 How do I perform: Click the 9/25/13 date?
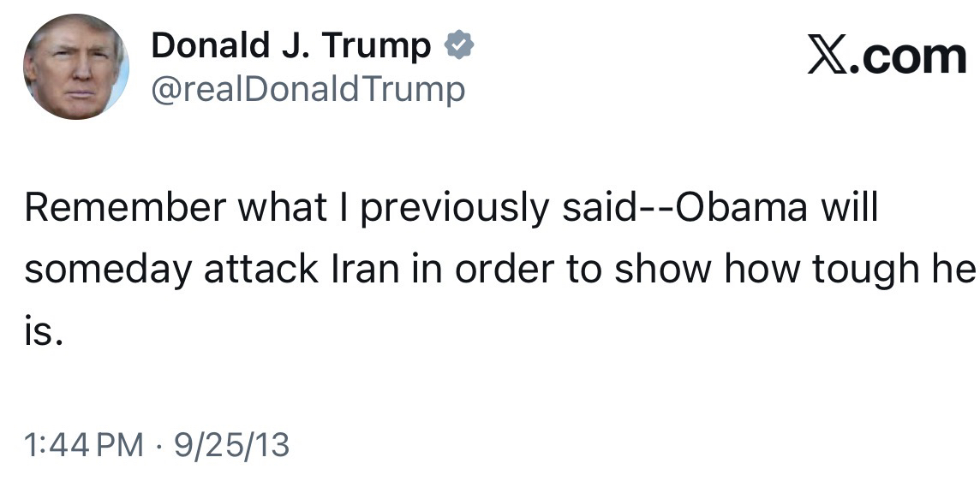pyautogui.click(x=231, y=446)
